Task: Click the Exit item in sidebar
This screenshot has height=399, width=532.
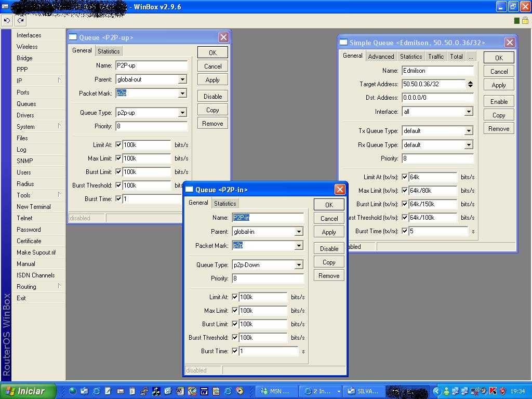Action: pyautogui.click(x=38, y=298)
